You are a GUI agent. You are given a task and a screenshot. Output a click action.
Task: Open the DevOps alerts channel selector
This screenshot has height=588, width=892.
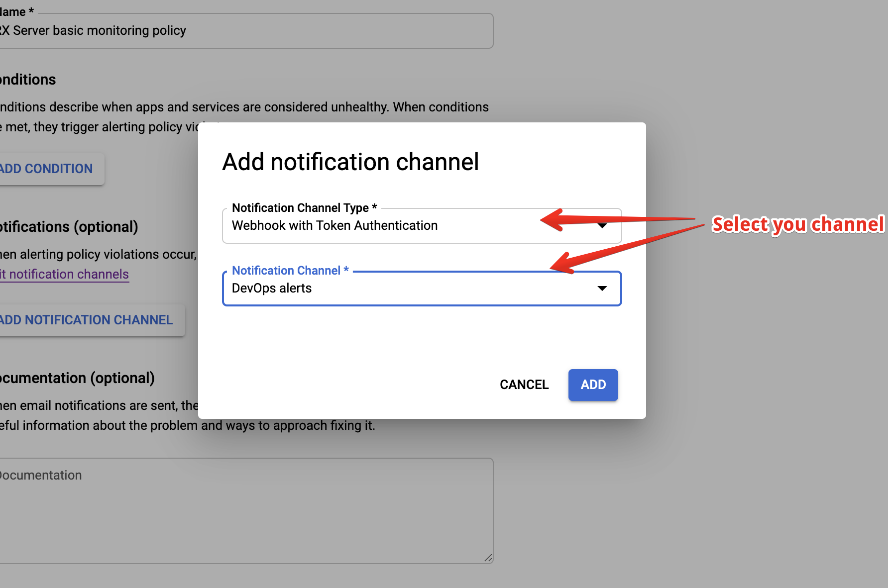[422, 289]
